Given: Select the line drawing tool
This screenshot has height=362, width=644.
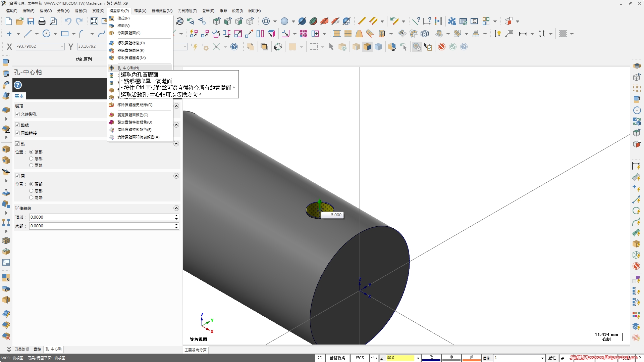Looking at the screenshot, I should [x=28, y=34].
